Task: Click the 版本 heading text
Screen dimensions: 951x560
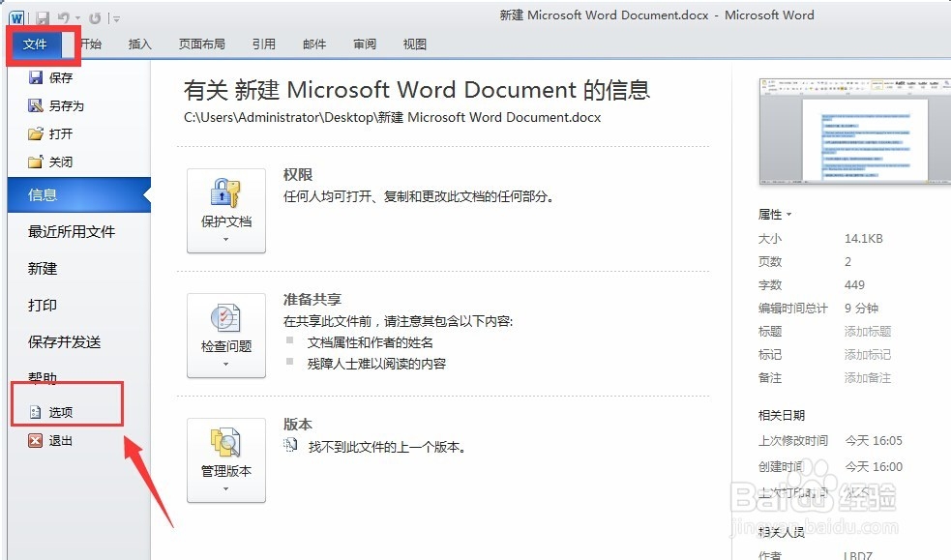Action: pos(298,425)
